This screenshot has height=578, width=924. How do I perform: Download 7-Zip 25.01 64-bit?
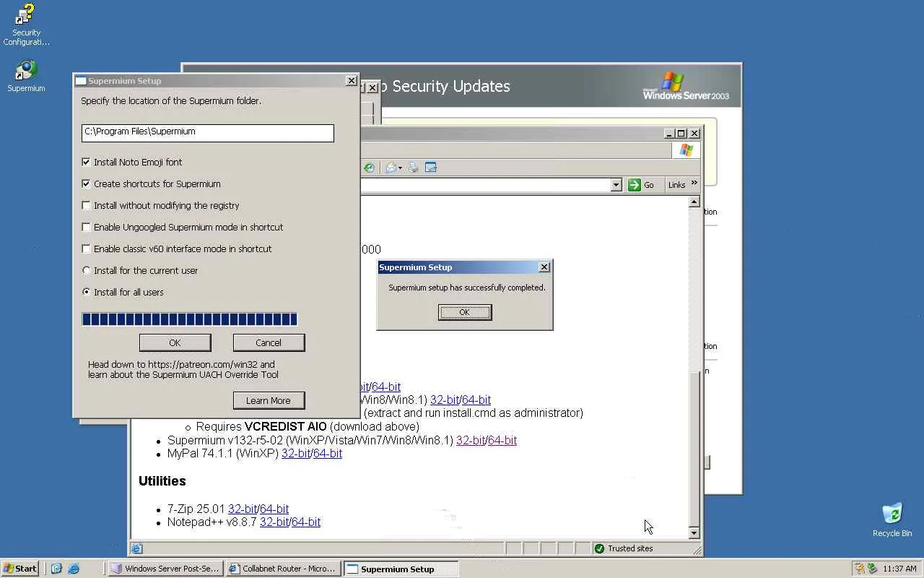click(x=274, y=509)
